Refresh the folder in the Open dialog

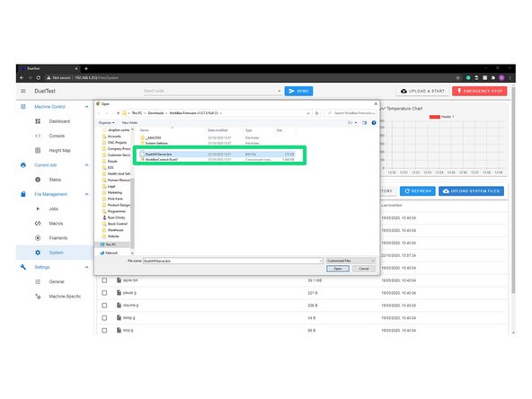tap(316, 113)
